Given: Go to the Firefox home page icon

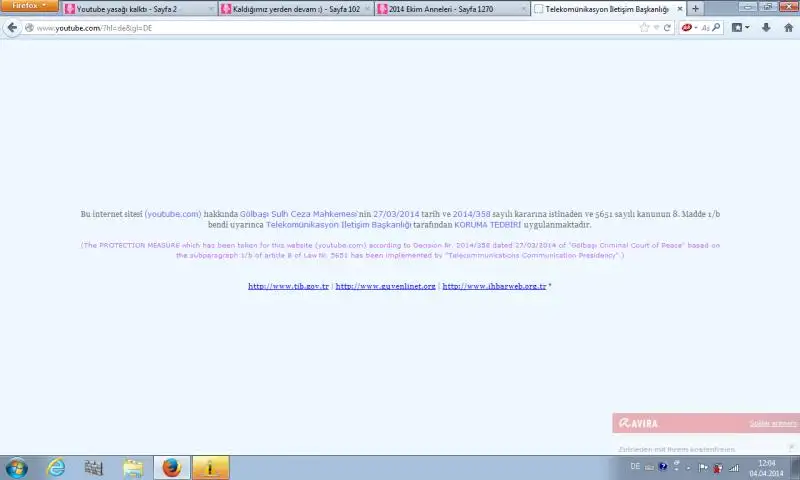Looking at the screenshot, I should [x=788, y=28].
